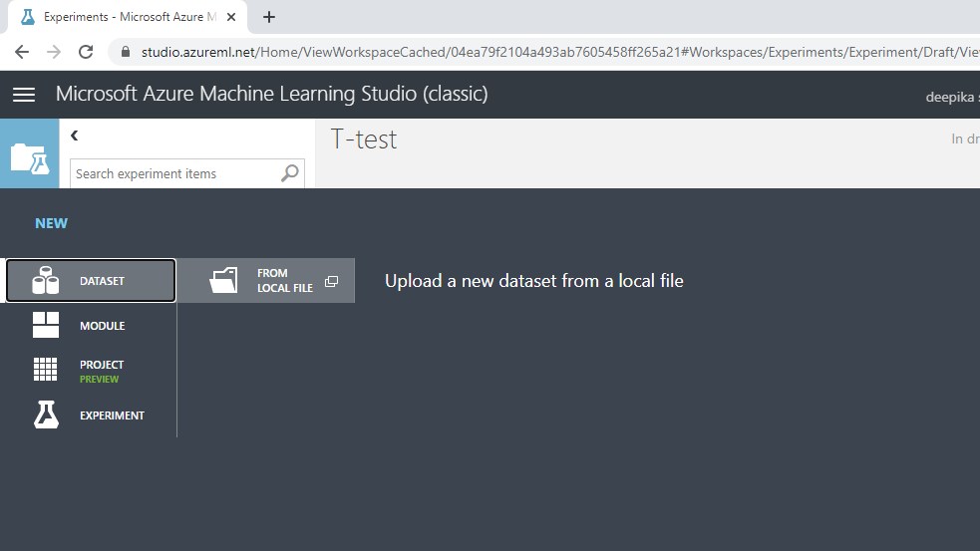
Task: Click the address bar URL
Action: coord(560,52)
